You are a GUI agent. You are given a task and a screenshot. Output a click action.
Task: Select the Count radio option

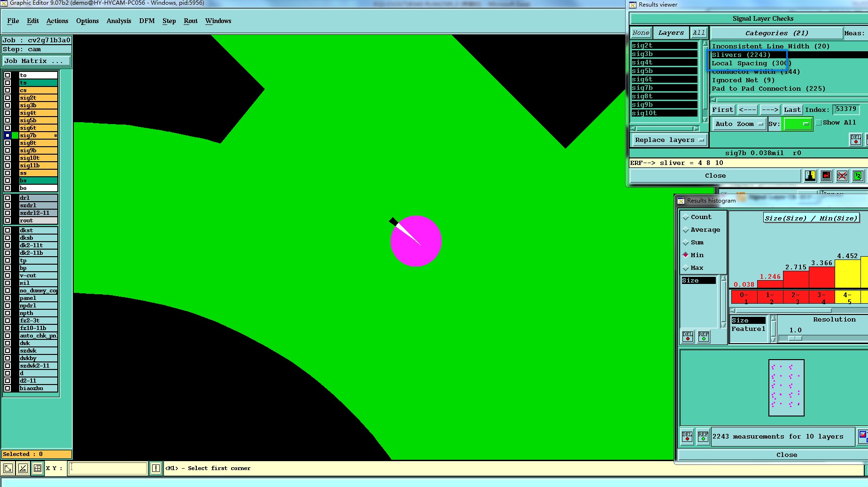pos(686,217)
